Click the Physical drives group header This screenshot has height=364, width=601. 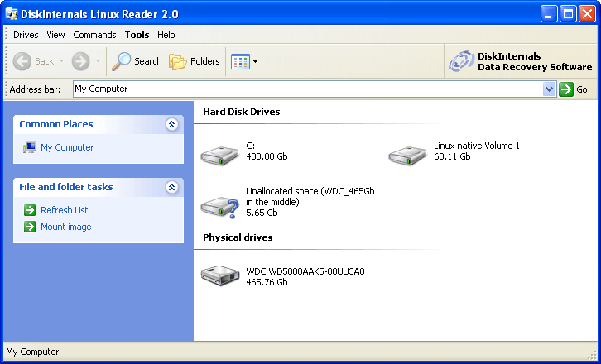(x=238, y=237)
